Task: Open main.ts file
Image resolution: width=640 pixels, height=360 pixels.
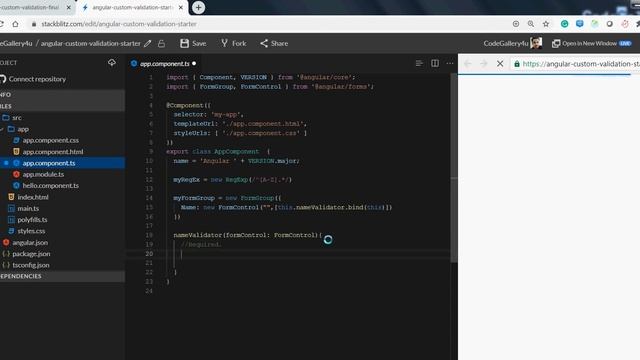Action: [28, 208]
